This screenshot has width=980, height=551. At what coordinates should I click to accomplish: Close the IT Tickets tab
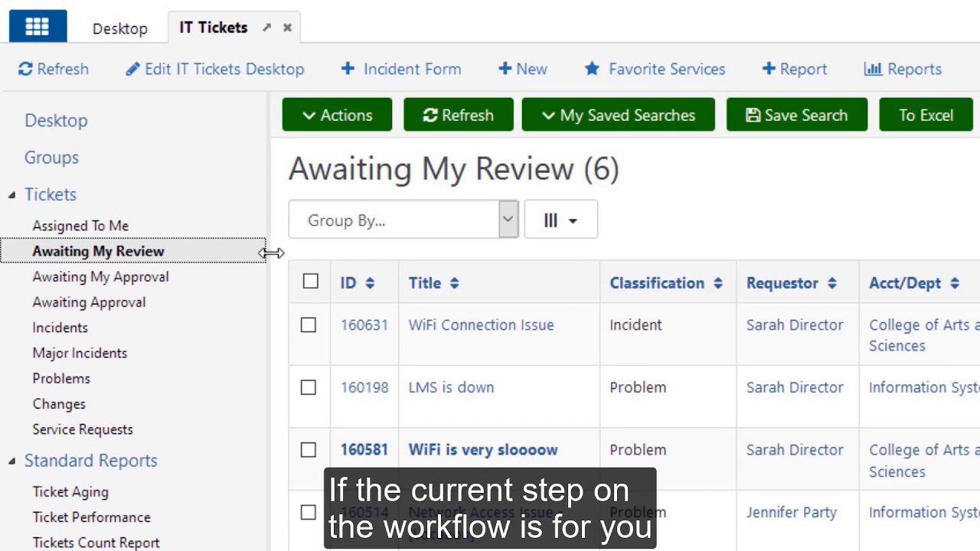click(287, 28)
